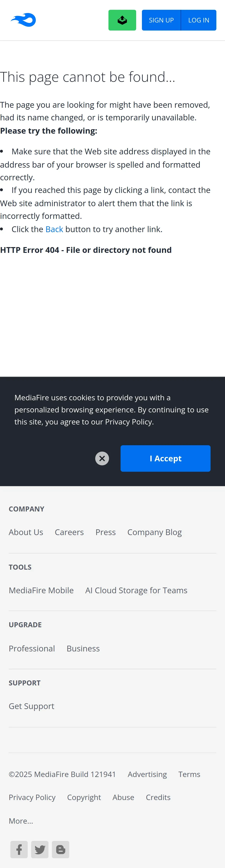Click the MediaFire flame logo
The image size is (225, 868).
point(23,20)
